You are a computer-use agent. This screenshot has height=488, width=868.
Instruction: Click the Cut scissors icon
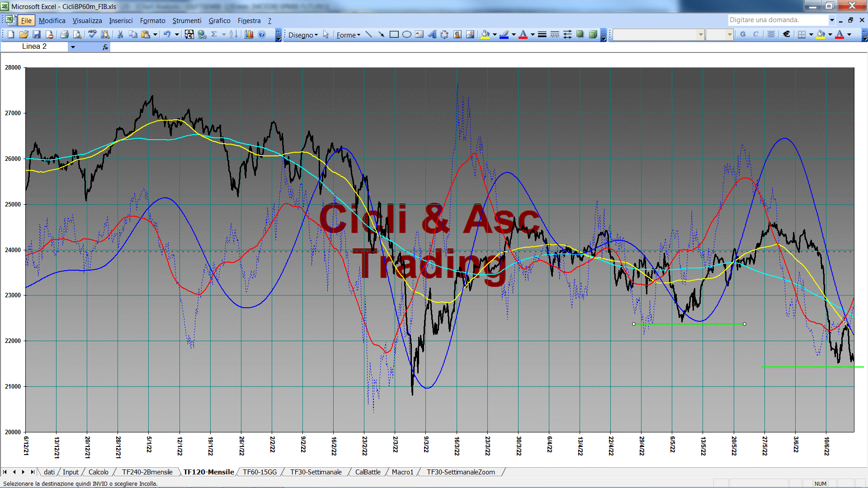120,34
